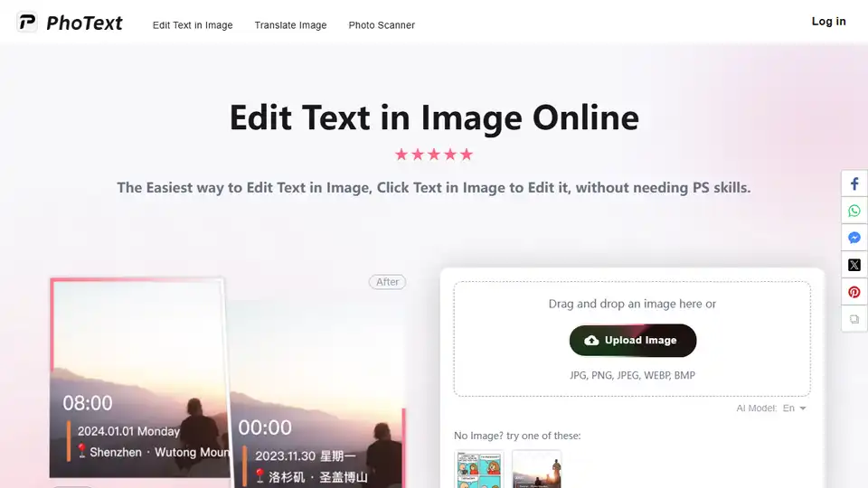Image resolution: width=868 pixels, height=488 pixels.
Task: Click the '2023.11.30' after preview image
Action: (x=317, y=394)
